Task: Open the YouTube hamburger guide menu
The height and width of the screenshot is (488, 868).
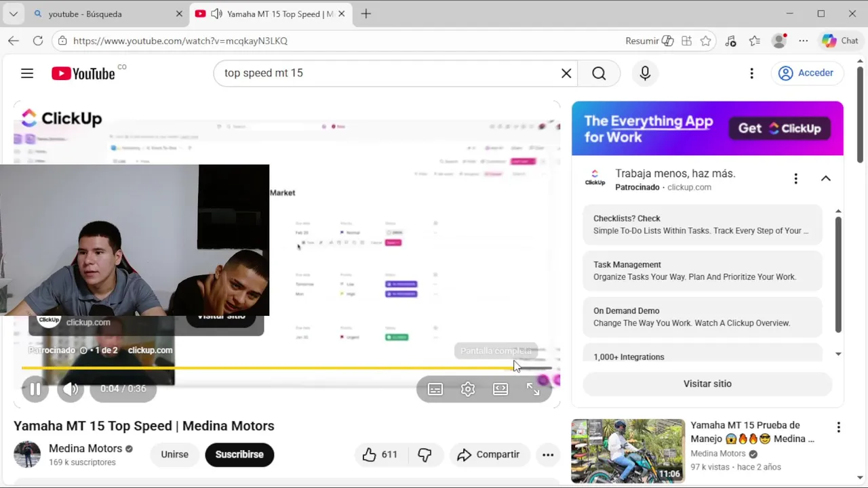Action: 27,73
